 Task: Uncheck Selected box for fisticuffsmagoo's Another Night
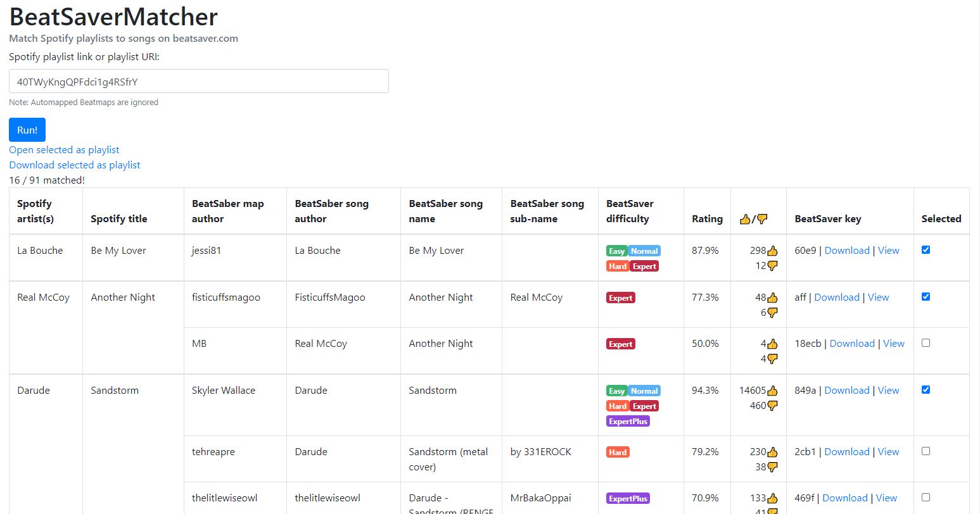(x=926, y=296)
